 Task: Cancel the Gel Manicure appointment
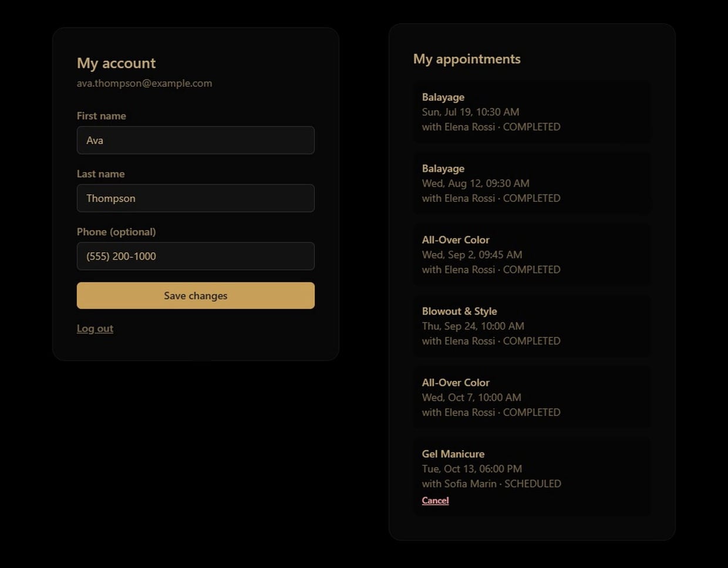[435, 501]
